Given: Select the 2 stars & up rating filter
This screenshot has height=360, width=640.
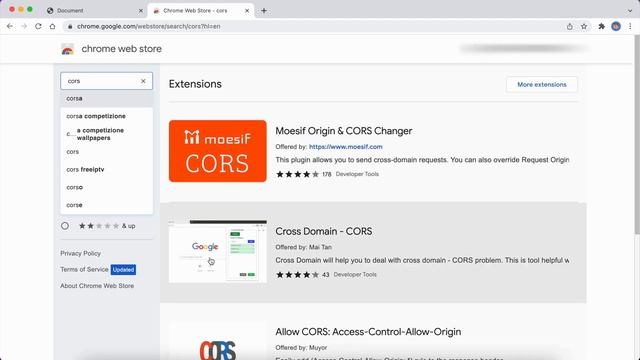Looking at the screenshot, I should coord(65,226).
